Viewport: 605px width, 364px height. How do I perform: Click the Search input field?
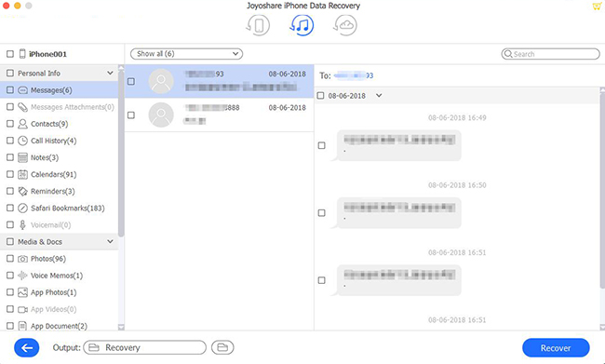(x=551, y=54)
